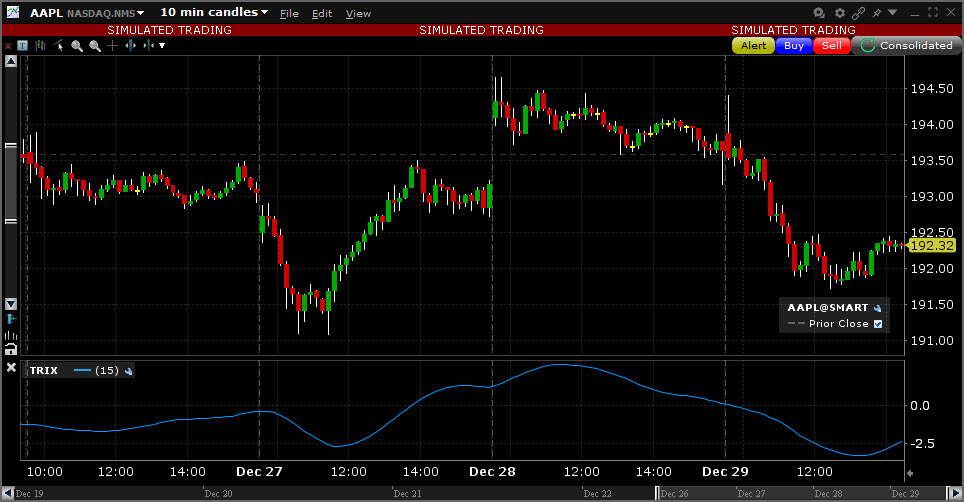Click the price axis scroll up arrow

10,61
